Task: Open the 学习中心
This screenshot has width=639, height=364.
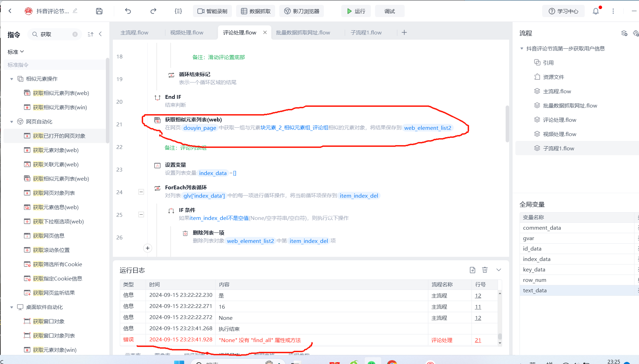Action: pos(563,11)
